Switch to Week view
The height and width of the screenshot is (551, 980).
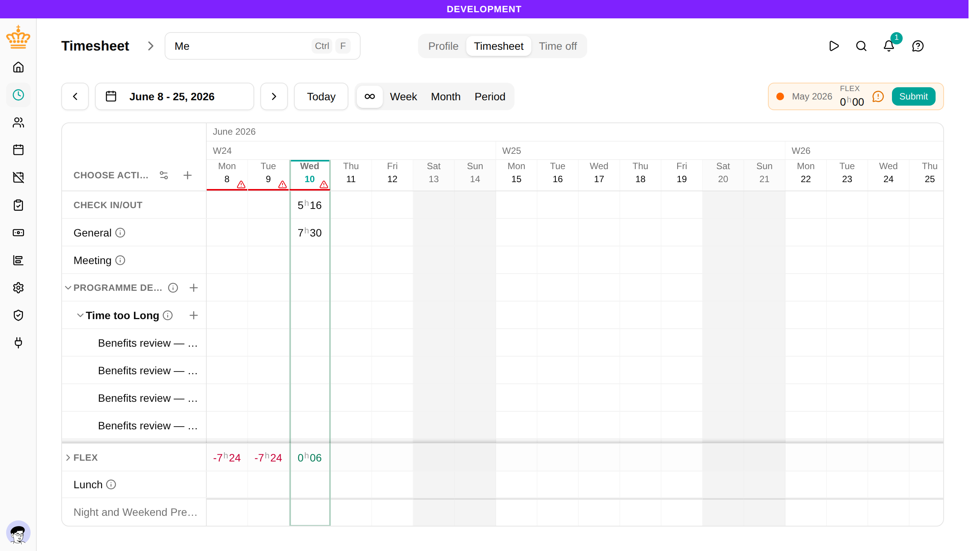point(403,96)
